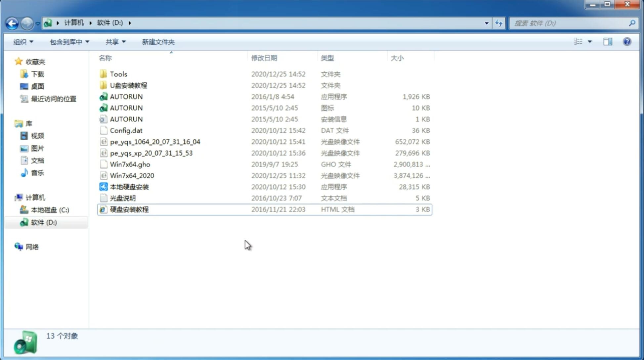Screen dimensions: 644x360
Task: Open Win7x64_2020 disc image file
Action: tap(132, 175)
